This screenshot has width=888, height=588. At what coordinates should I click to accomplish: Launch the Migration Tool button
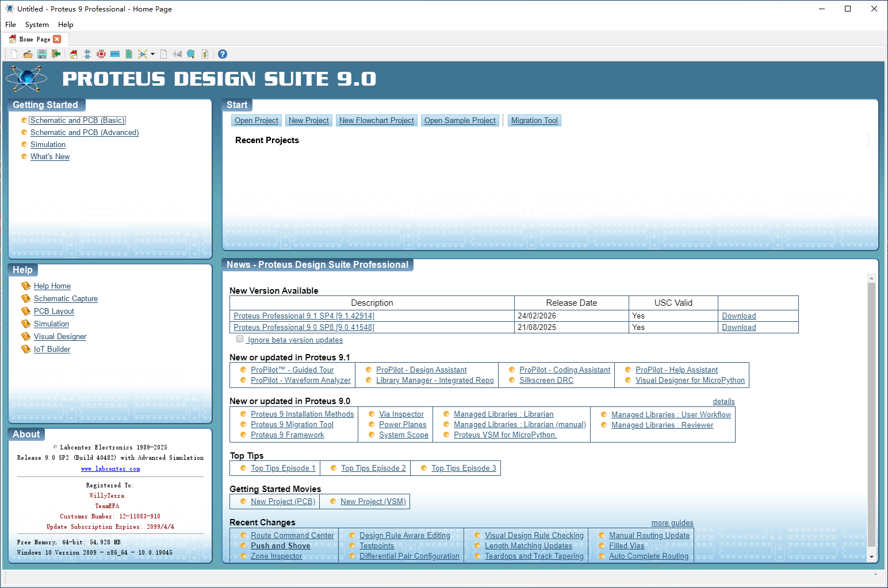pyautogui.click(x=534, y=121)
